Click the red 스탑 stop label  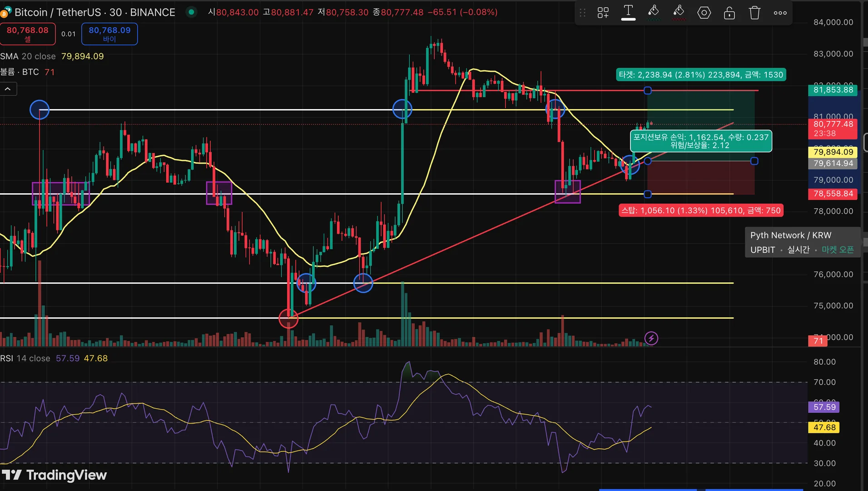701,210
